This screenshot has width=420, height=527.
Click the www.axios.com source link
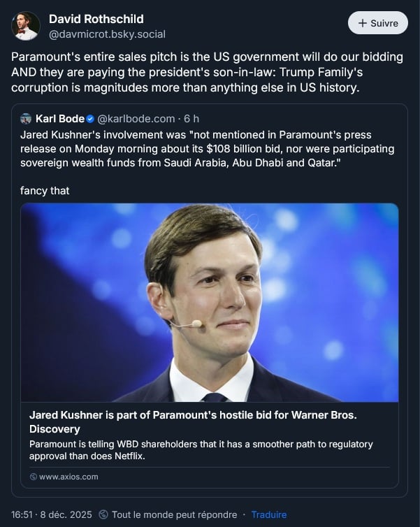click(x=68, y=477)
